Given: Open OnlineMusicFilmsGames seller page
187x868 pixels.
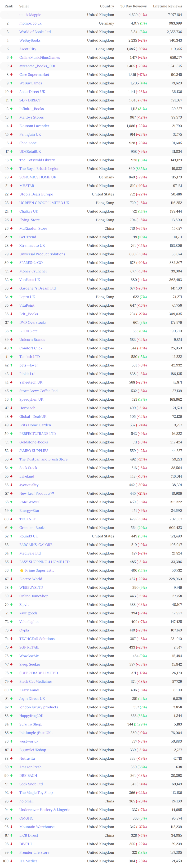Looking at the screenshot, I should (39, 58).
